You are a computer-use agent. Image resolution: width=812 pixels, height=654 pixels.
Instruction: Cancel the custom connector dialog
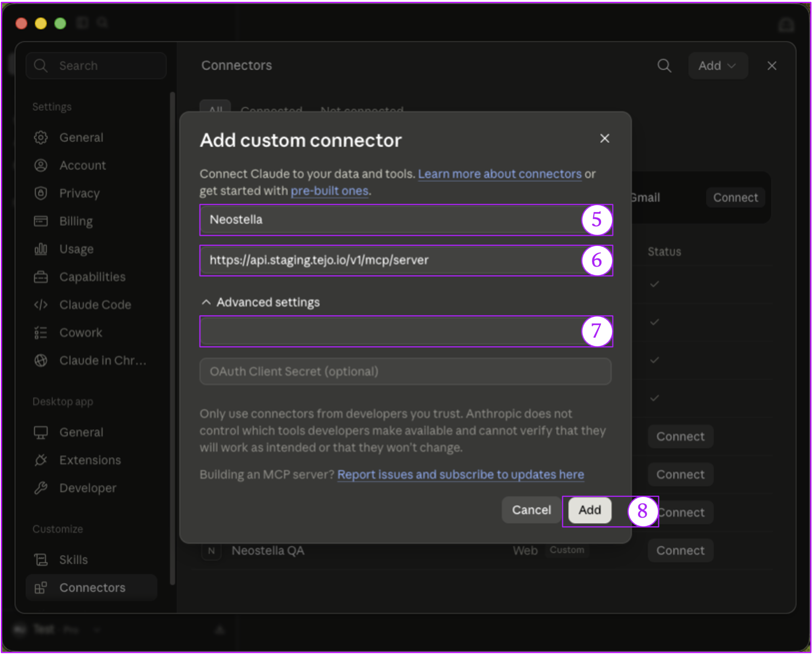click(531, 510)
